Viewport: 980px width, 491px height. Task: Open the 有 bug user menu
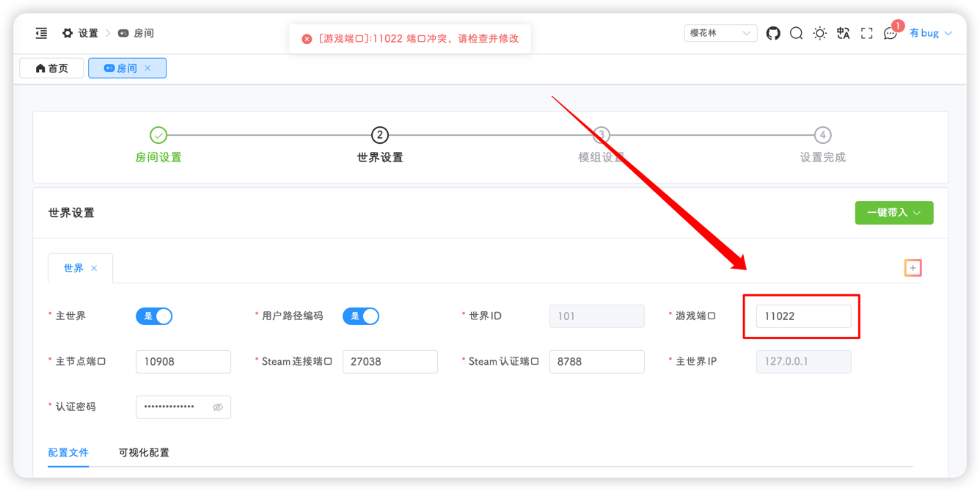[x=930, y=33]
